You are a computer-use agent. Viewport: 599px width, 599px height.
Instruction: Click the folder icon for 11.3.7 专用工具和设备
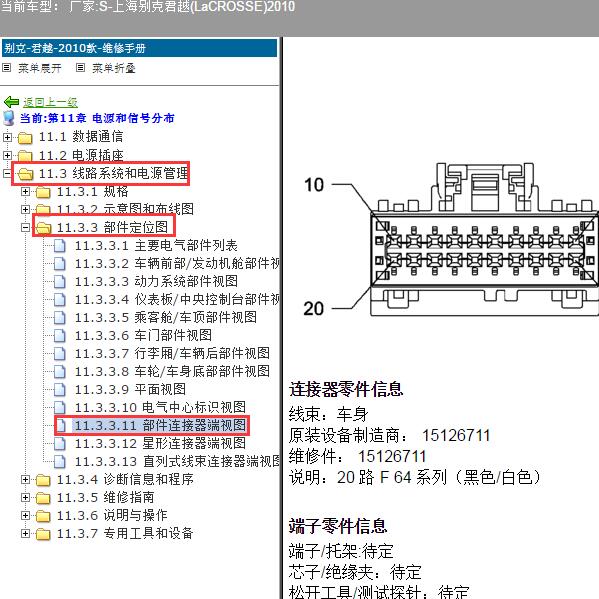[x=43, y=534]
